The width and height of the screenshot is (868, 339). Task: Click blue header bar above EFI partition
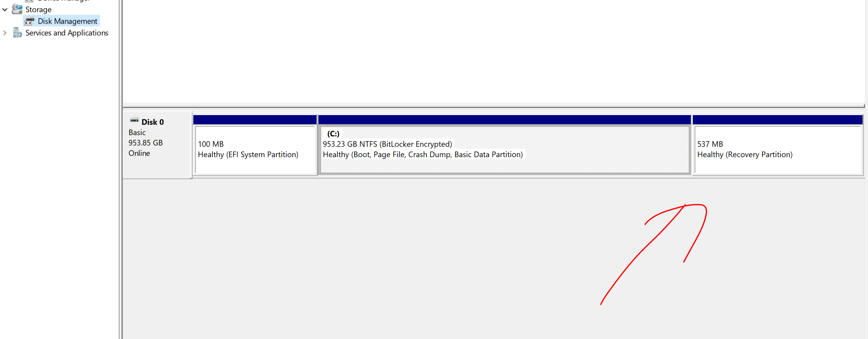coord(255,120)
